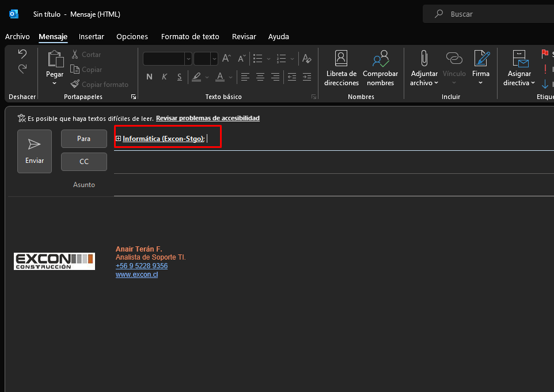Mark message as low importance
This screenshot has height=392, width=554.
pos(545,84)
